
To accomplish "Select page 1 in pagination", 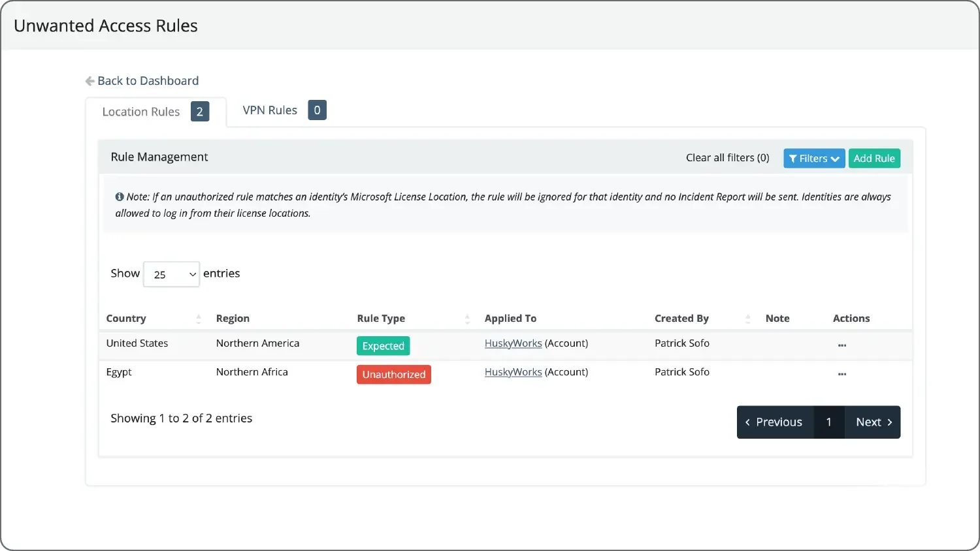I will 829,422.
